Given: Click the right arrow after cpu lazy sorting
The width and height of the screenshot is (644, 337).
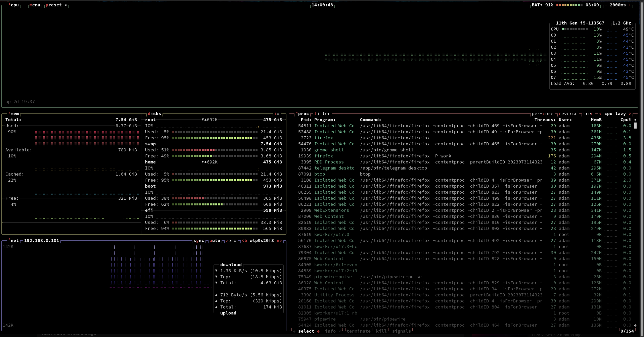Looking at the screenshot, I should 630,114.
